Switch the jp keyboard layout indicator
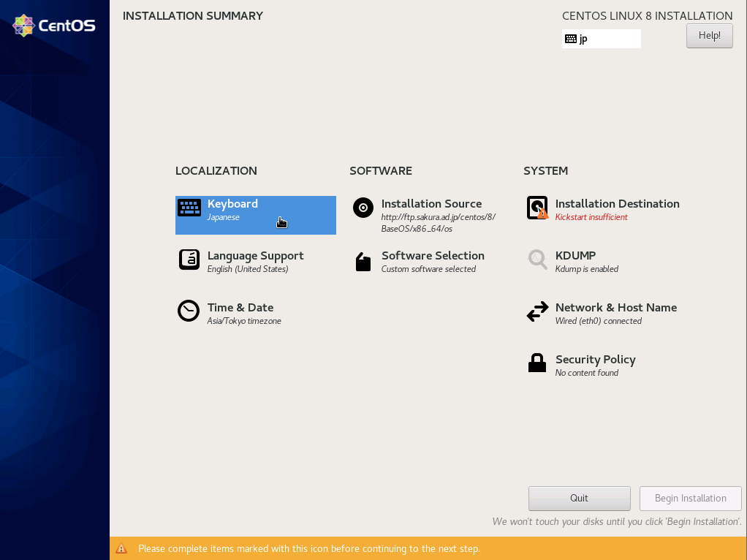 click(x=601, y=39)
